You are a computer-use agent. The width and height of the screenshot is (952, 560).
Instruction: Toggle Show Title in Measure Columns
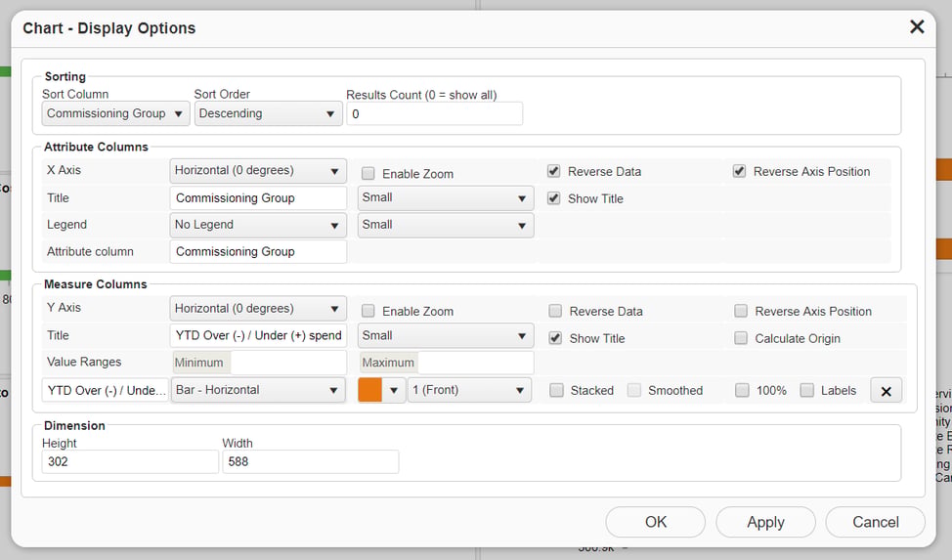pyautogui.click(x=555, y=338)
